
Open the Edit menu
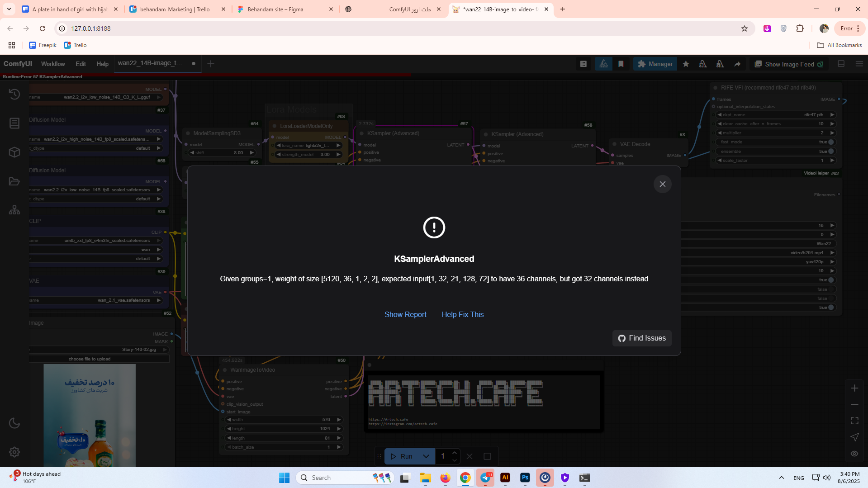click(81, 64)
